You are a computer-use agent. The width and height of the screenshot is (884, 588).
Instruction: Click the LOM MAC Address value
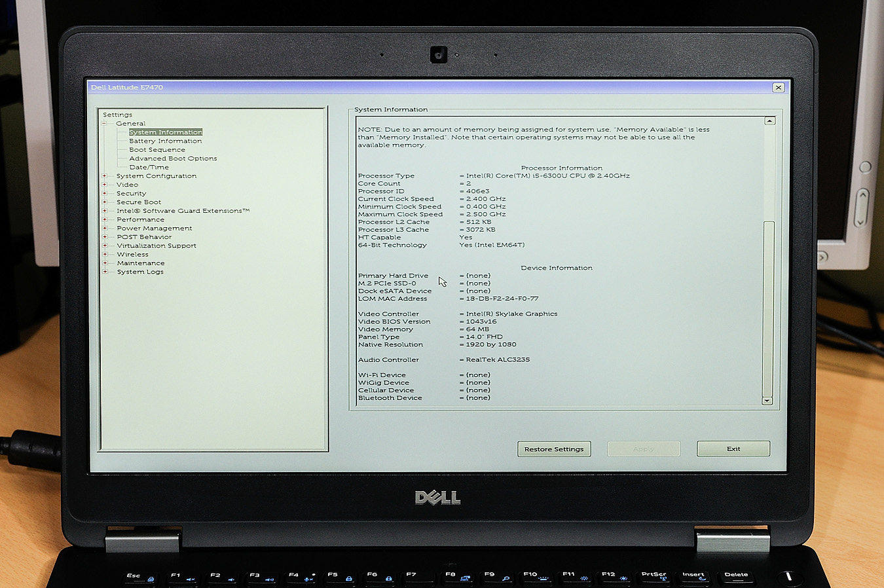pos(502,299)
